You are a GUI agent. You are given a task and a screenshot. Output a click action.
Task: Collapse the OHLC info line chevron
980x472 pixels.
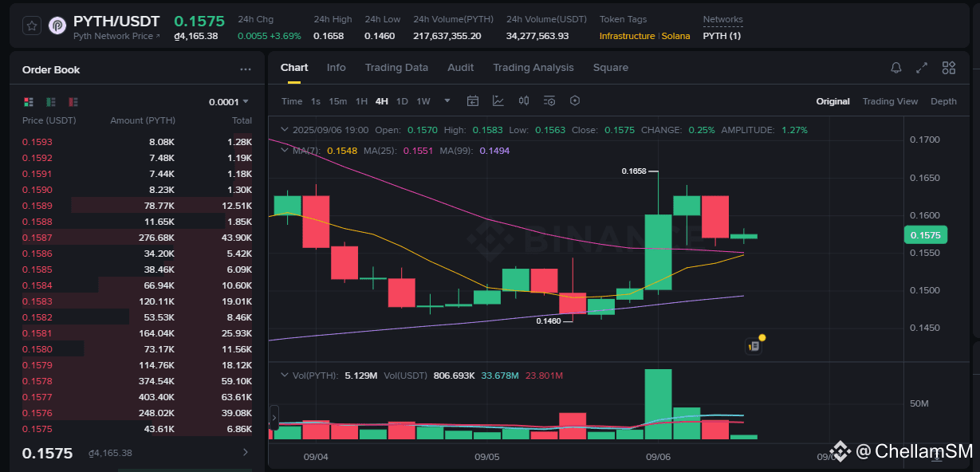coord(285,130)
